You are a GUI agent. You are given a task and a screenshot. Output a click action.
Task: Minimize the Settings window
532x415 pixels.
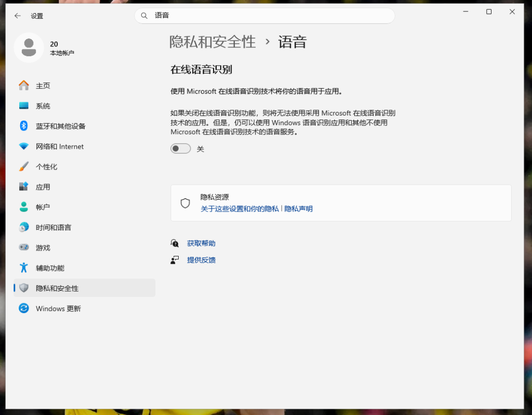pos(466,11)
